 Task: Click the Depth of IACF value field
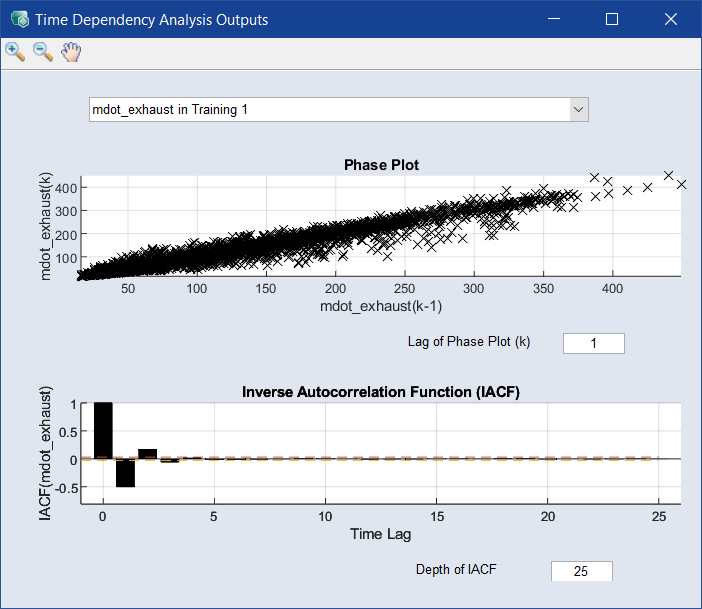(581, 571)
